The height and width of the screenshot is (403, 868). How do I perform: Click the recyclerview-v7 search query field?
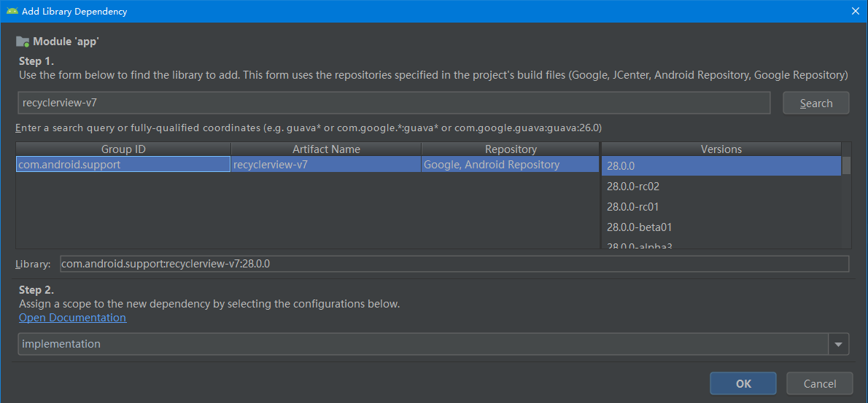tap(394, 103)
